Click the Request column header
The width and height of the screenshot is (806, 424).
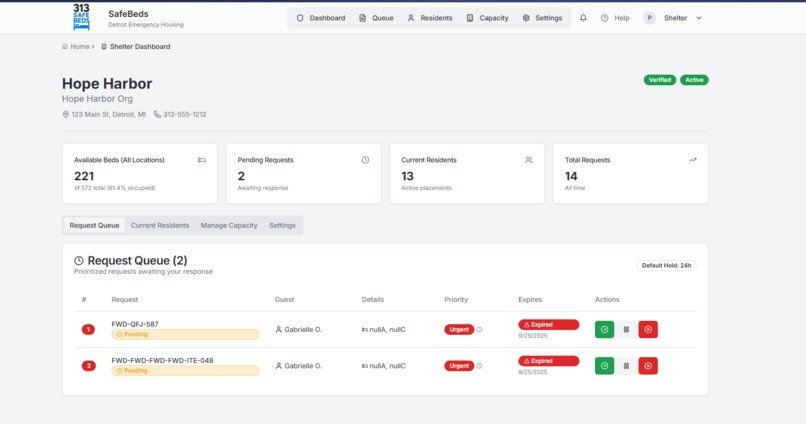pyautogui.click(x=125, y=299)
